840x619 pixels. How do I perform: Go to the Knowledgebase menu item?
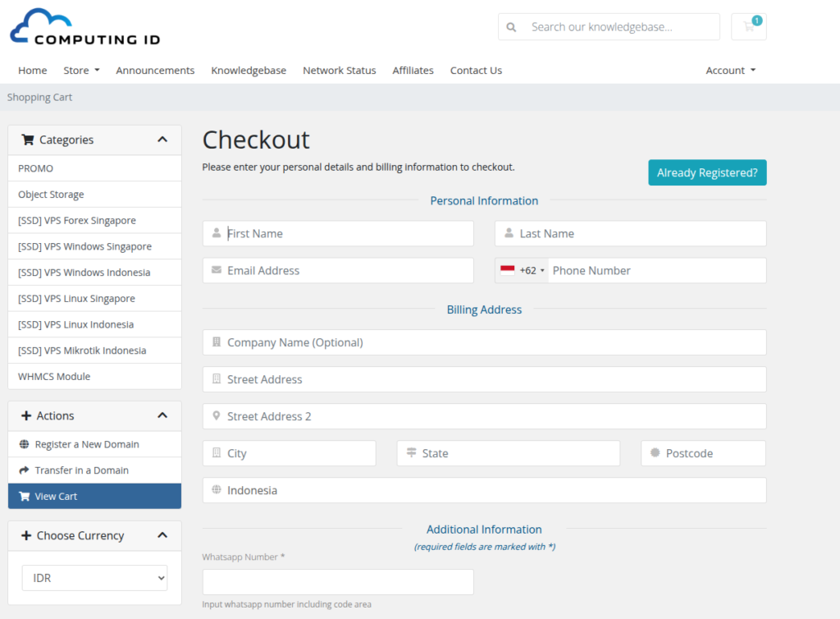point(249,71)
